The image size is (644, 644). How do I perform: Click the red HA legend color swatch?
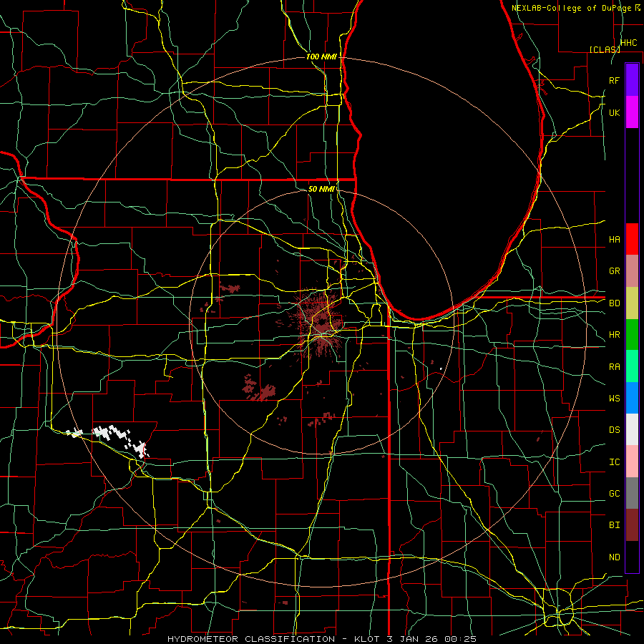coord(632,239)
